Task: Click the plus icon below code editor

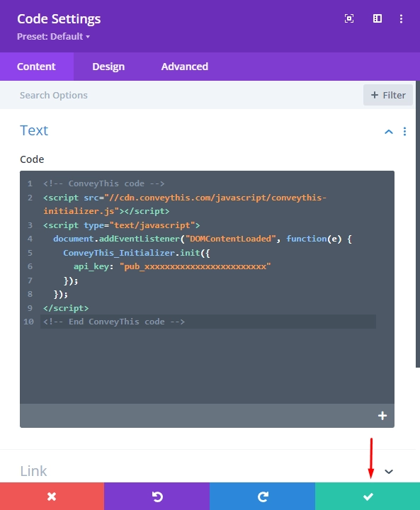Action: (382, 416)
